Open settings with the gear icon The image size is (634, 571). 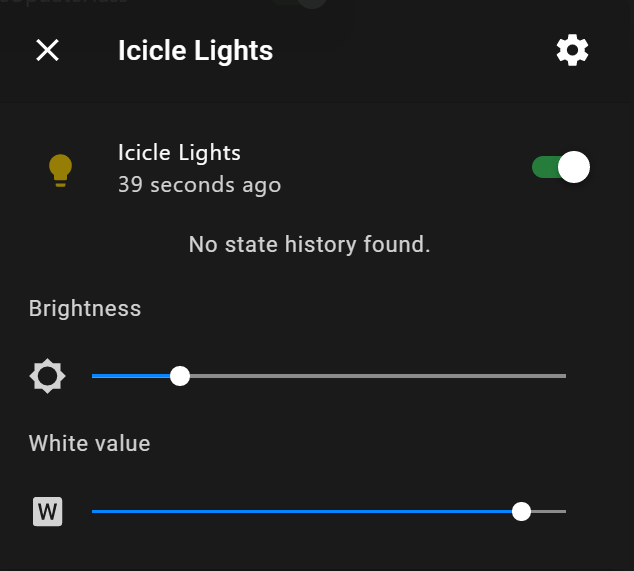point(572,50)
